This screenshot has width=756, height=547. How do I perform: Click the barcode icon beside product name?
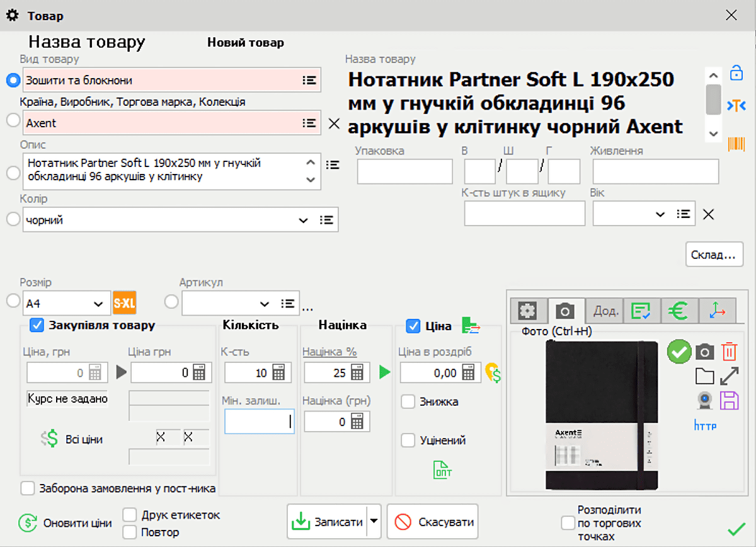click(x=735, y=144)
